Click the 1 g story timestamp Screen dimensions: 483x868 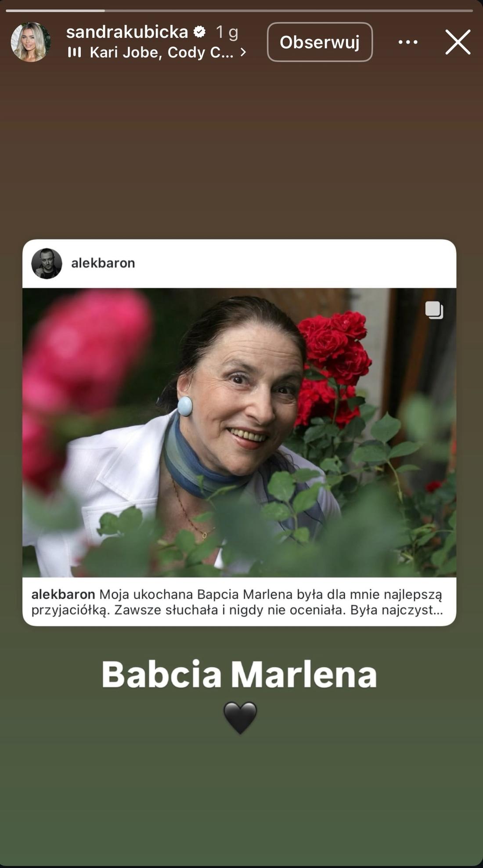[x=227, y=33]
